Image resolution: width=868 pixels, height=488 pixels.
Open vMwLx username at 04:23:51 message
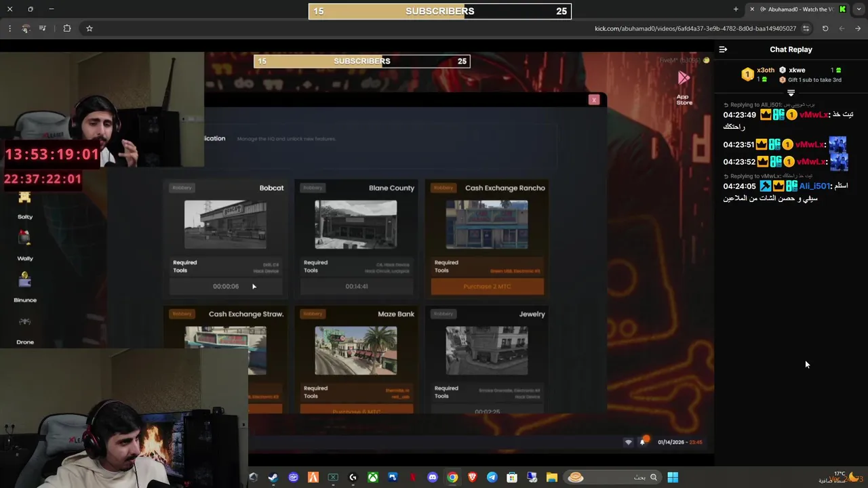point(810,144)
